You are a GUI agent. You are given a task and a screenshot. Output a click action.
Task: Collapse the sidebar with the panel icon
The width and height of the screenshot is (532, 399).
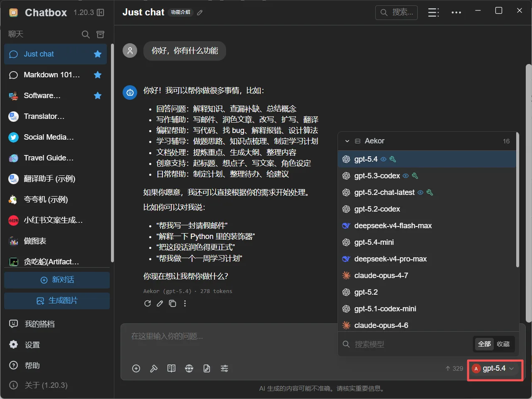(x=101, y=12)
